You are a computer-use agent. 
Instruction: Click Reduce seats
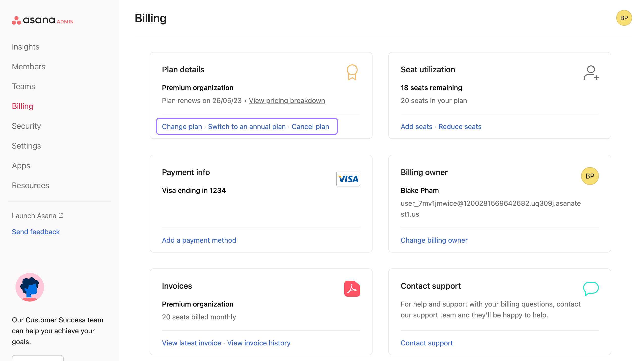pyautogui.click(x=459, y=127)
